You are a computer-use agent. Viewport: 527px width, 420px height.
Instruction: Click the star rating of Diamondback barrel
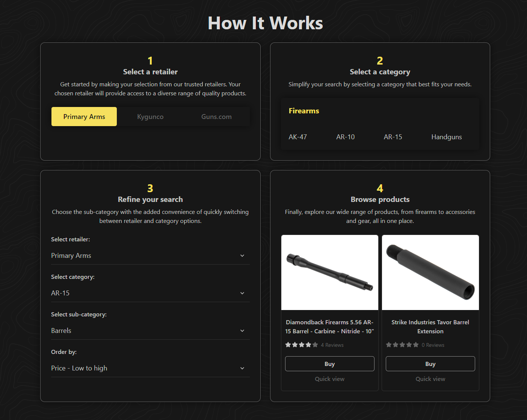pyautogui.click(x=302, y=345)
